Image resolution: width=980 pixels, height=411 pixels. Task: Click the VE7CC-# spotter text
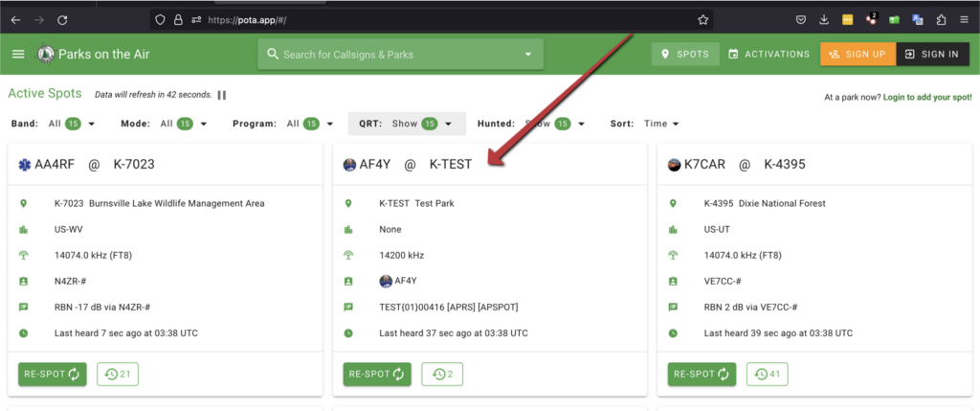pos(723,282)
